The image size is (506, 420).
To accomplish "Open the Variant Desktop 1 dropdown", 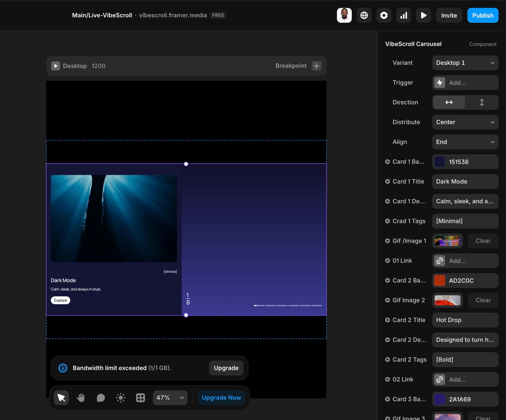I will (465, 63).
